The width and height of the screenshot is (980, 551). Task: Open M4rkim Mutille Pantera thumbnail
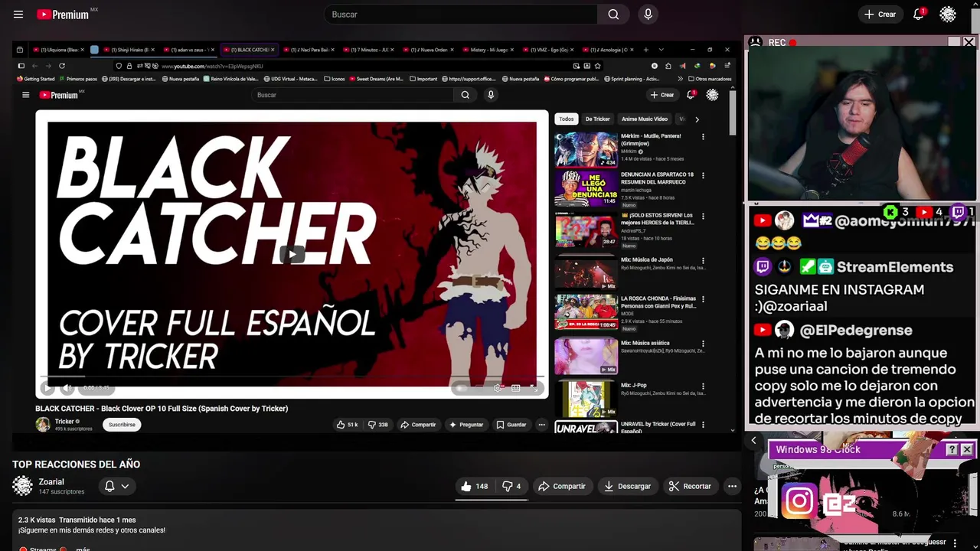coord(586,149)
